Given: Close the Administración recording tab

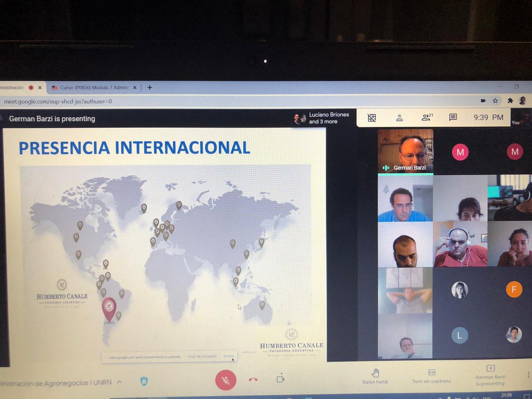Looking at the screenshot, I should click(x=40, y=88).
